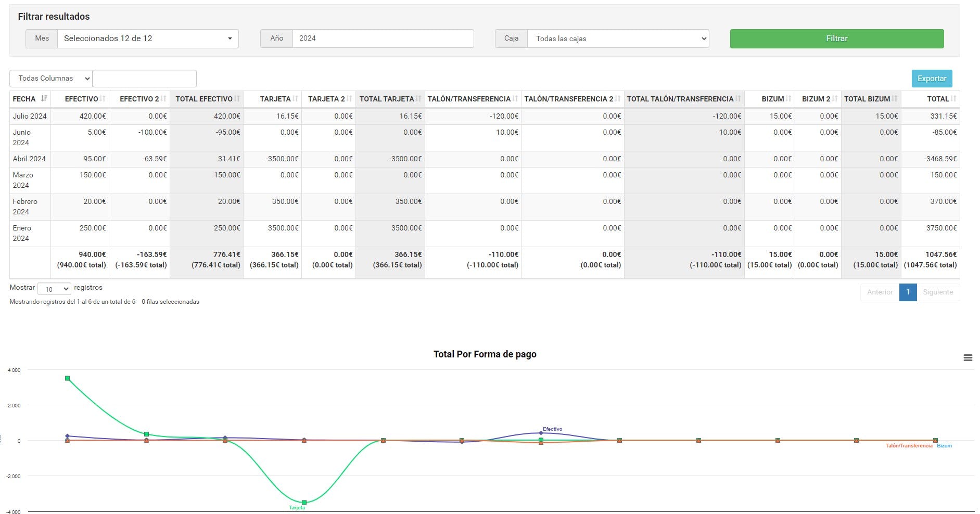Click the TOTAL column sort icon
The height and width of the screenshot is (514, 980).
[954, 99]
